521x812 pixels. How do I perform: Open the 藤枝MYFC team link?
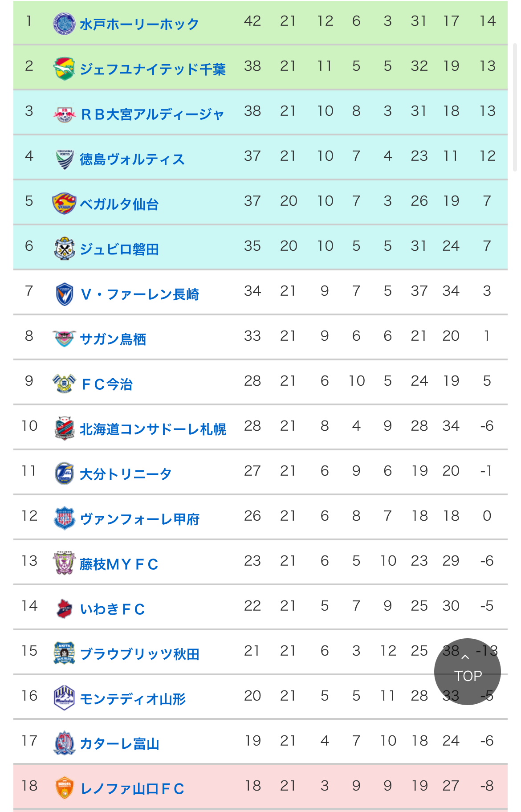coord(119,564)
